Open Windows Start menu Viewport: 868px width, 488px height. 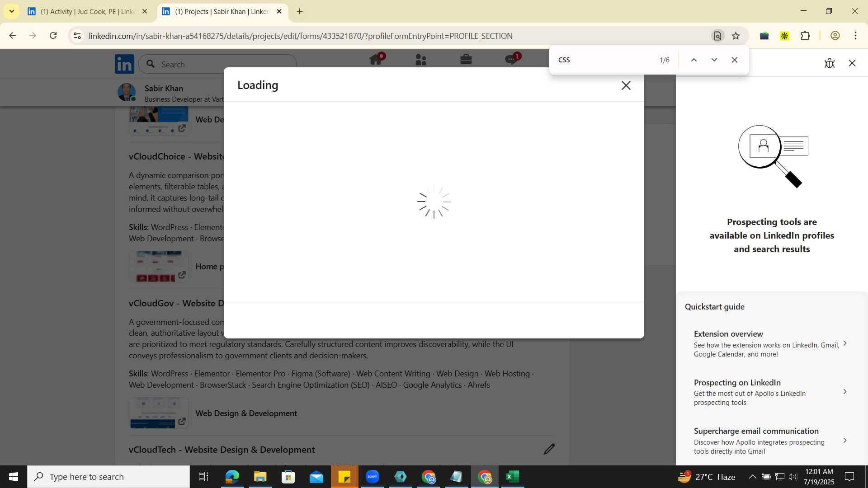13,477
